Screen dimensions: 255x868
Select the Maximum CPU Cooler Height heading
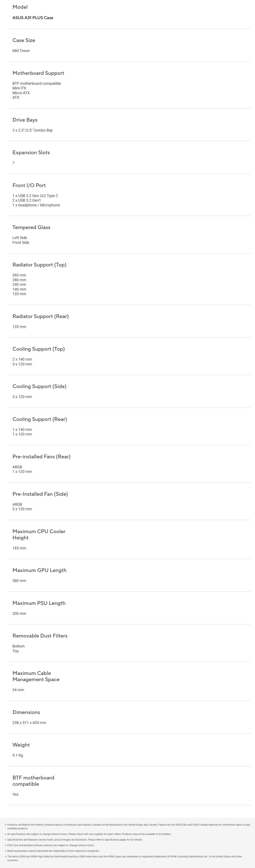(39, 534)
